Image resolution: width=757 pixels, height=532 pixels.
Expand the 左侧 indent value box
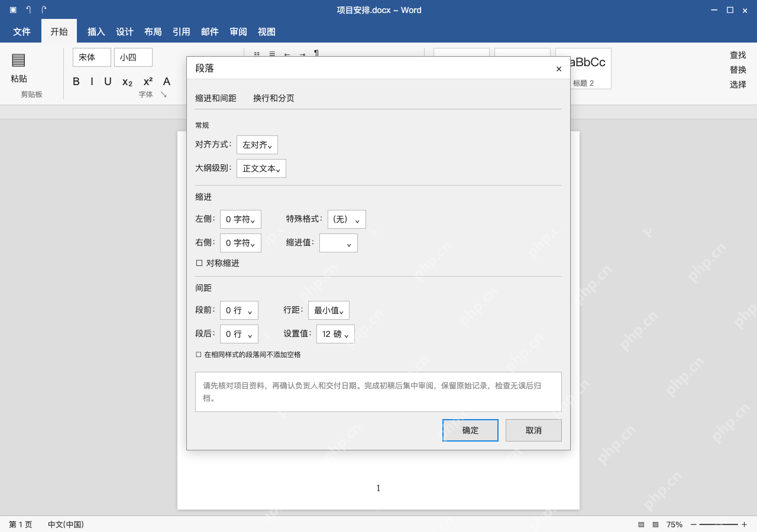pyautogui.click(x=241, y=219)
